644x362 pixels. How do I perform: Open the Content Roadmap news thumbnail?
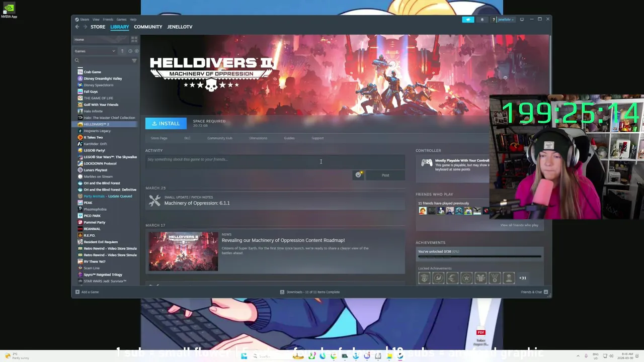pyautogui.click(x=183, y=251)
